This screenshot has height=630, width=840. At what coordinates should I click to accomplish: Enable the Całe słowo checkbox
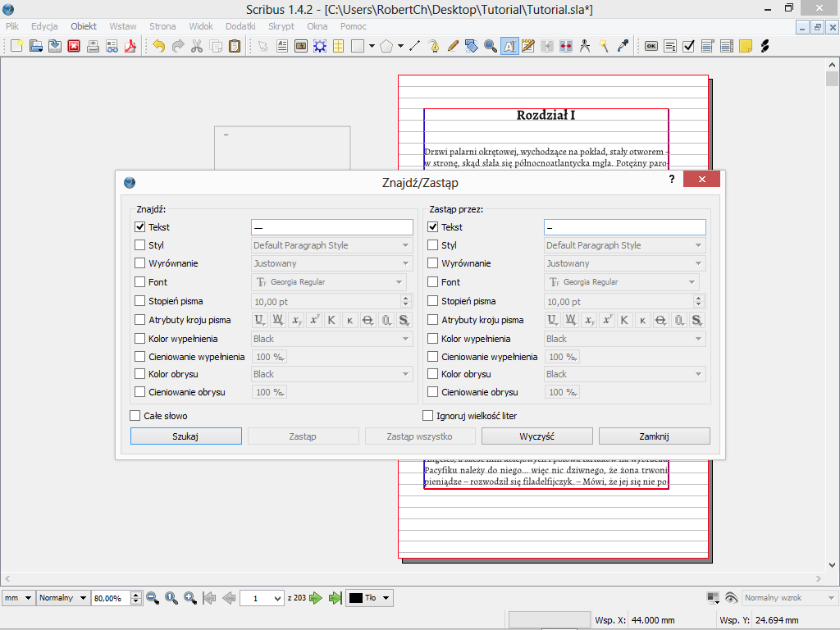(135, 416)
